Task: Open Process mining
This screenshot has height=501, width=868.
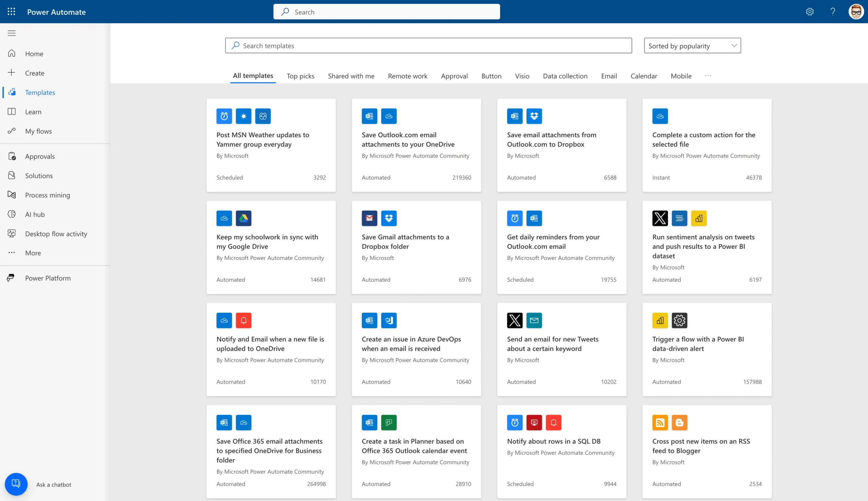Action: [x=47, y=195]
